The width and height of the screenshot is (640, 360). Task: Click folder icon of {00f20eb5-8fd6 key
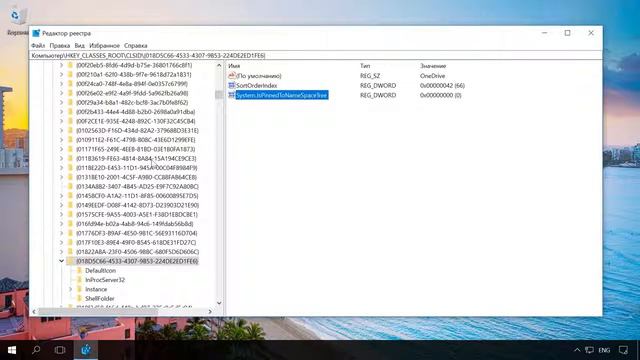tap(70, 65)
